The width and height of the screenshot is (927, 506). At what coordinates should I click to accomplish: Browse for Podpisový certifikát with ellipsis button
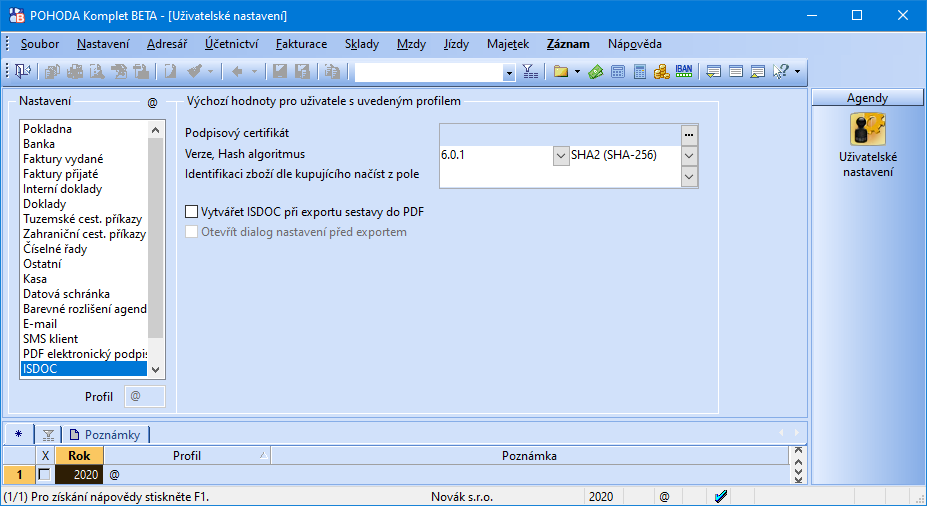pos(689,135)
